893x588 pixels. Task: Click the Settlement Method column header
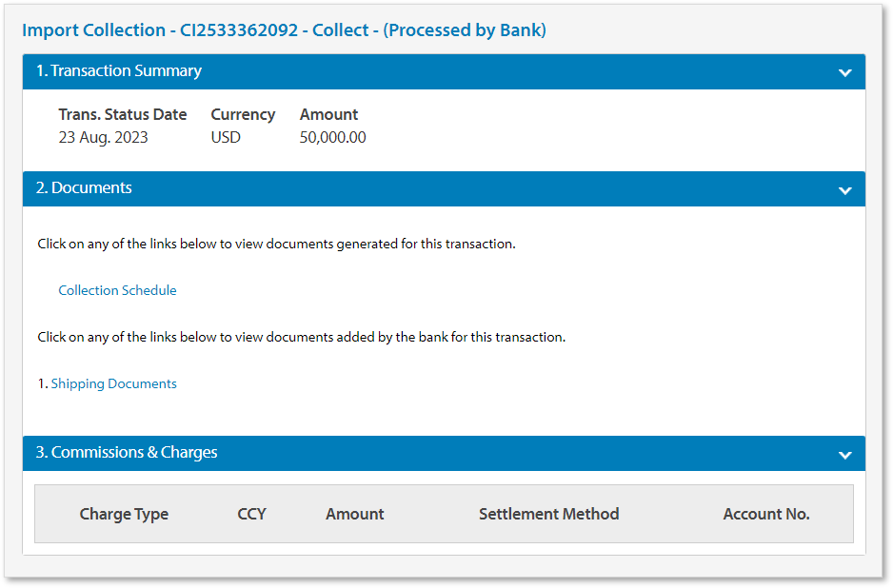548,514
